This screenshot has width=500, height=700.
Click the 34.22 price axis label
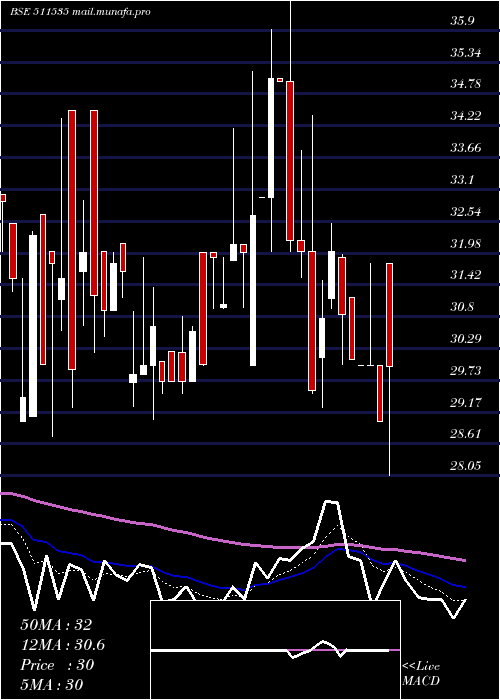pos(466,116)
